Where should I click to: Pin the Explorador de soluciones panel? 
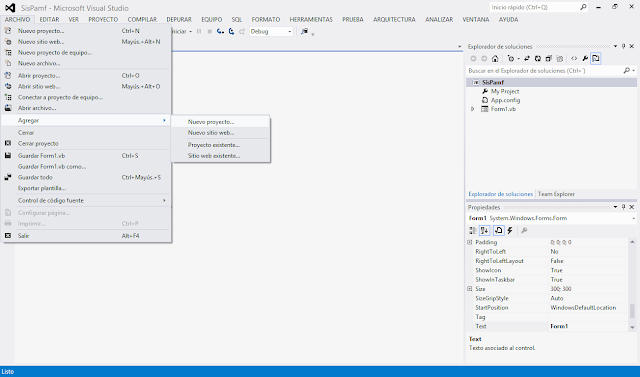(x=623, y=47)
